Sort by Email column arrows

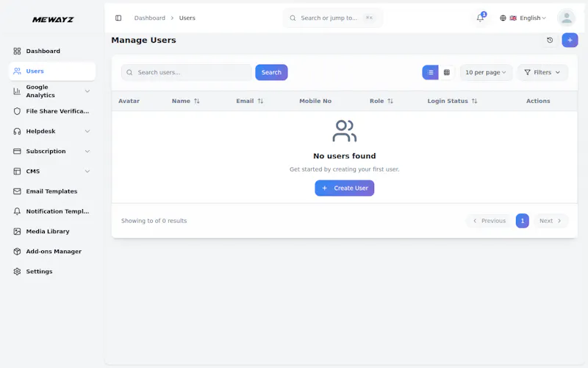tap(260, 101)
